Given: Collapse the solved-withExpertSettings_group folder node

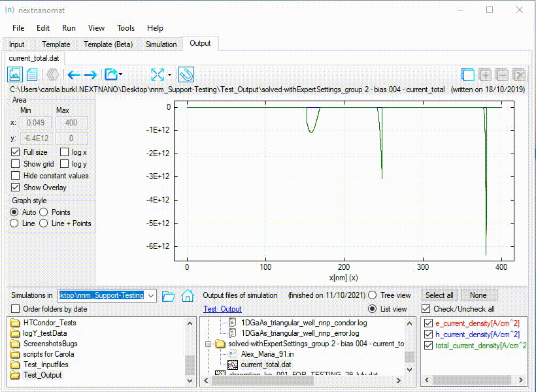Looking at the screenshot, I should 209,344.
